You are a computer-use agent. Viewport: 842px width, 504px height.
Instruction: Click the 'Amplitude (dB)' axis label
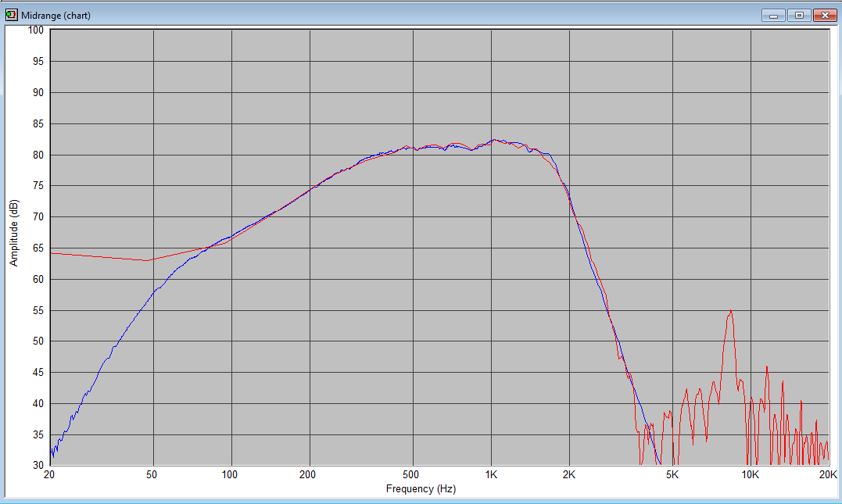click(x=14, y=233)
